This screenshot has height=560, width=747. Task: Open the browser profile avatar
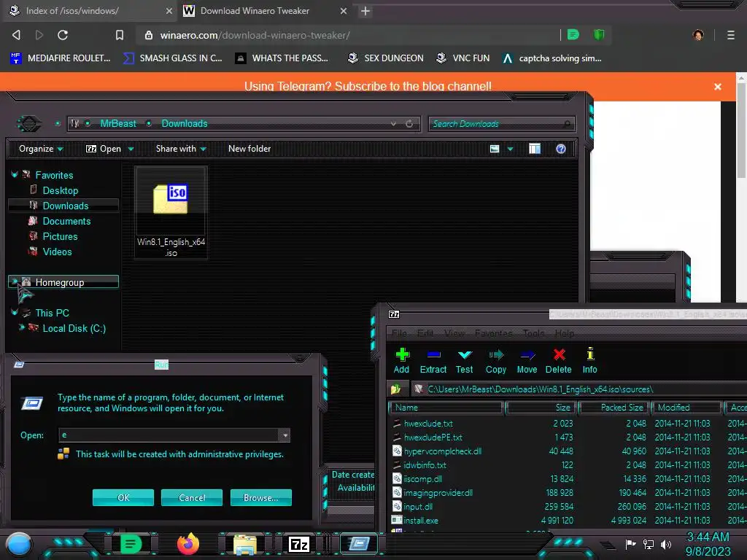click(x=698, y=35)
